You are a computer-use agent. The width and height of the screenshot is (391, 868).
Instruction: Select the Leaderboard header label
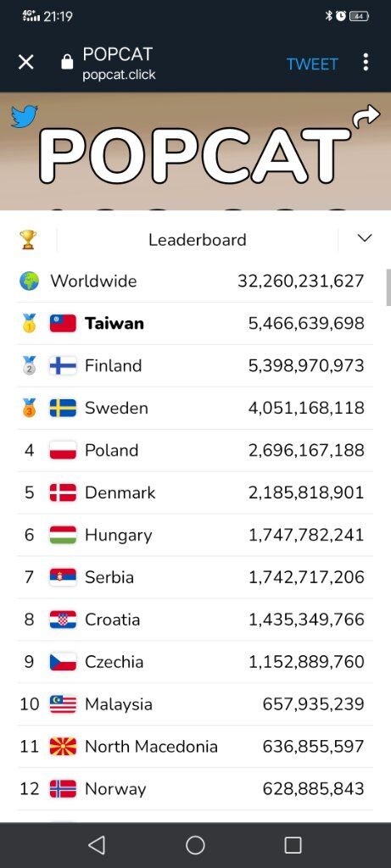197,240
